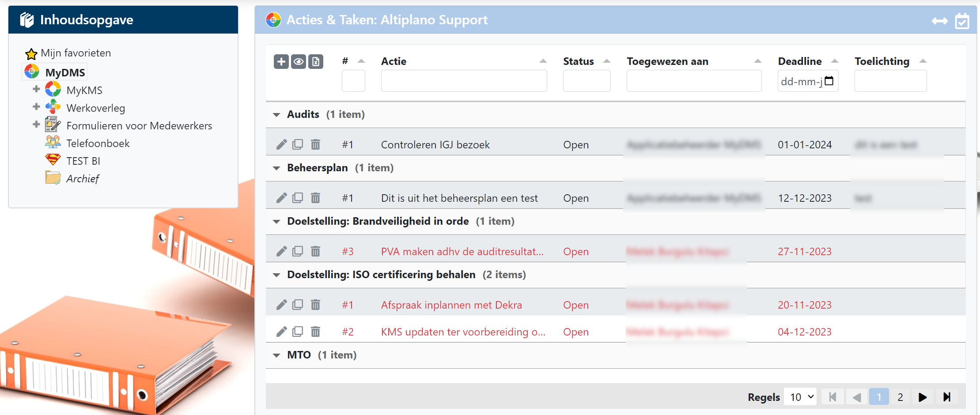980x415 pixels.
Task: Export the list with the Excel icon
Action: (x=315, y=61)
